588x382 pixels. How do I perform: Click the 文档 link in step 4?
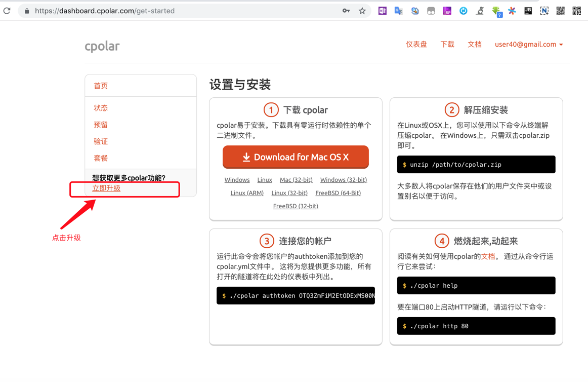click(488, 256)
